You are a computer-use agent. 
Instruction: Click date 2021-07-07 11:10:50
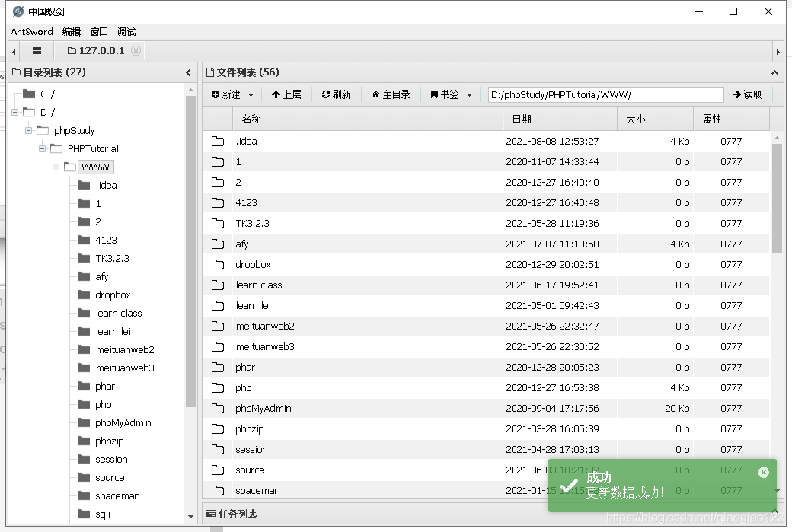tap(552, 244)
